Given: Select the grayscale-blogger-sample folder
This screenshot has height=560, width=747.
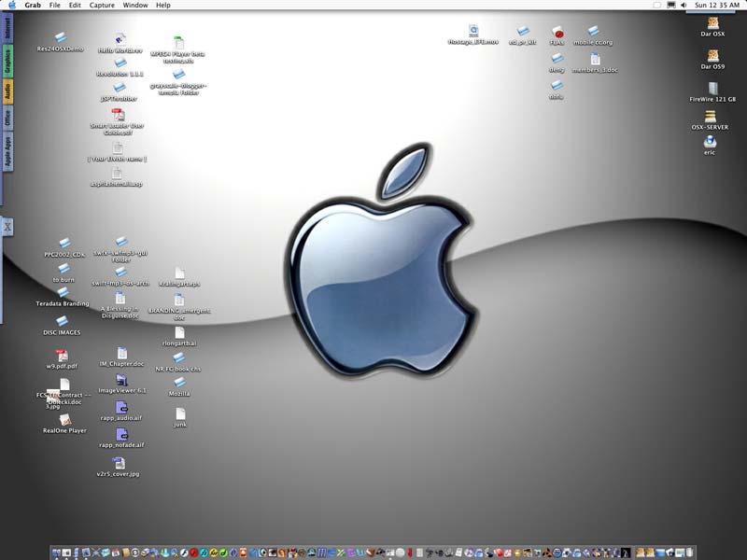Looking at the screenshot, I should tap(178, 82).
